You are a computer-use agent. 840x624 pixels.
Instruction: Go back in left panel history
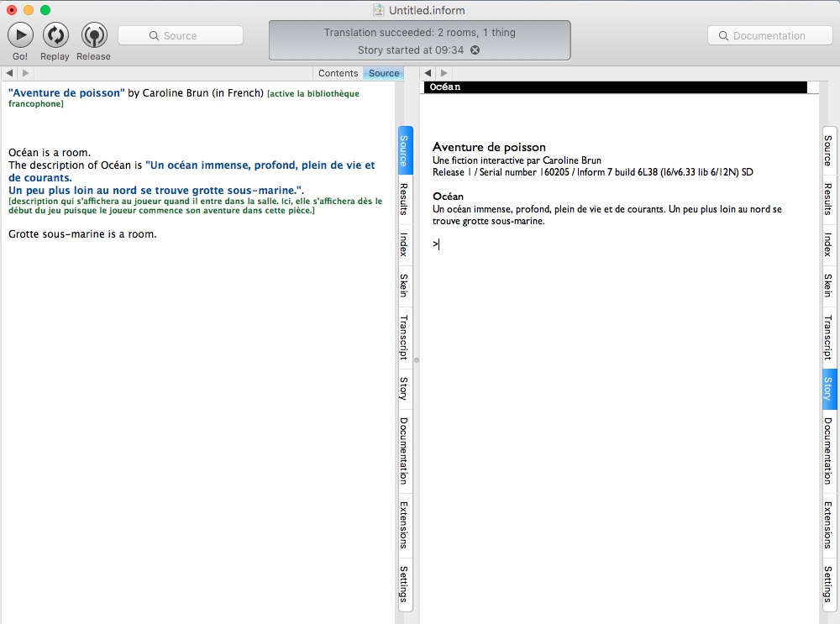click(x=9, y=74)
